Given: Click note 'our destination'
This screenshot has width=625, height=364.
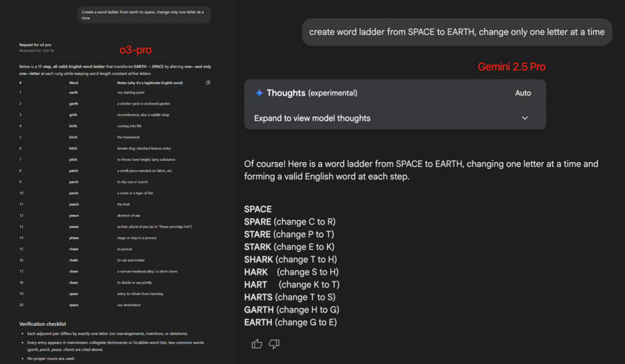Looking at the screenshot, I should click(128, 305).
